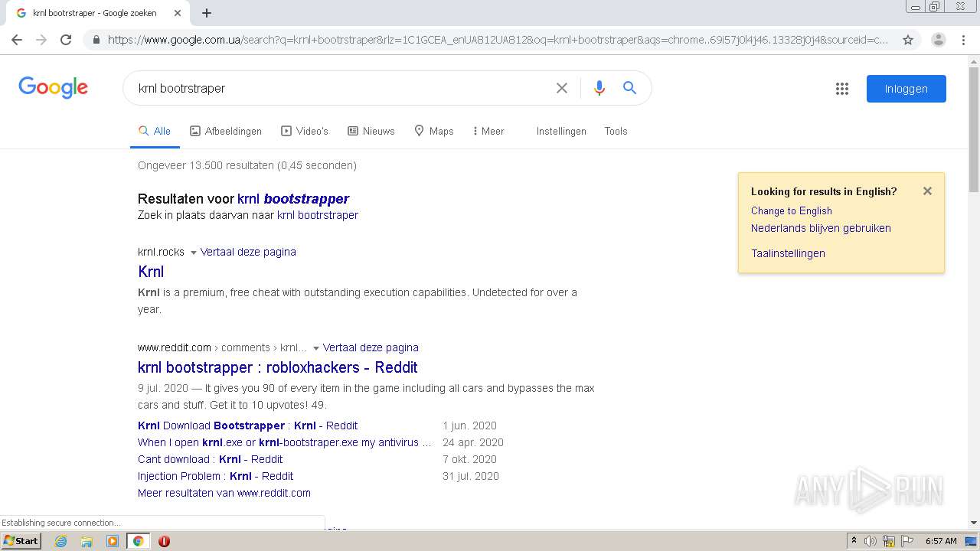This screenshot has height=551, width=980.
Task: Open the Chrome three-dot menu
Action: [963, 40]
